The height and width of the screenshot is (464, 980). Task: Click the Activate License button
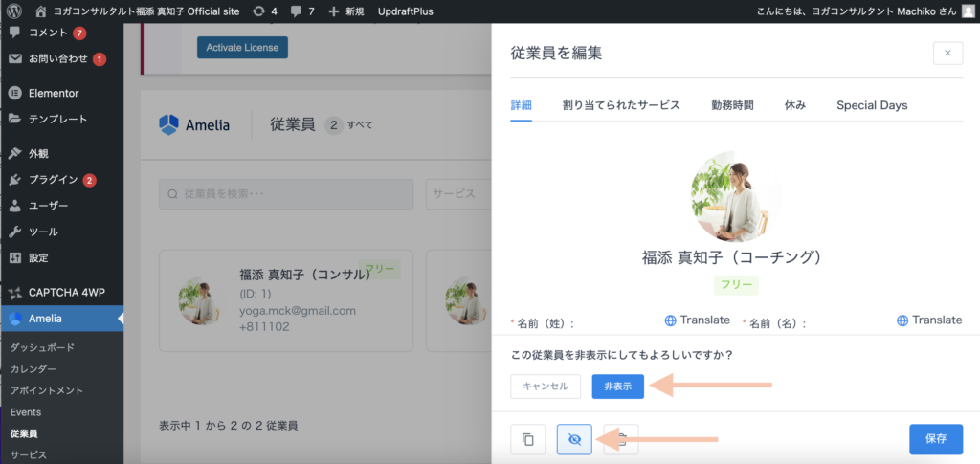pyautogui.click(x=242, y=48)
